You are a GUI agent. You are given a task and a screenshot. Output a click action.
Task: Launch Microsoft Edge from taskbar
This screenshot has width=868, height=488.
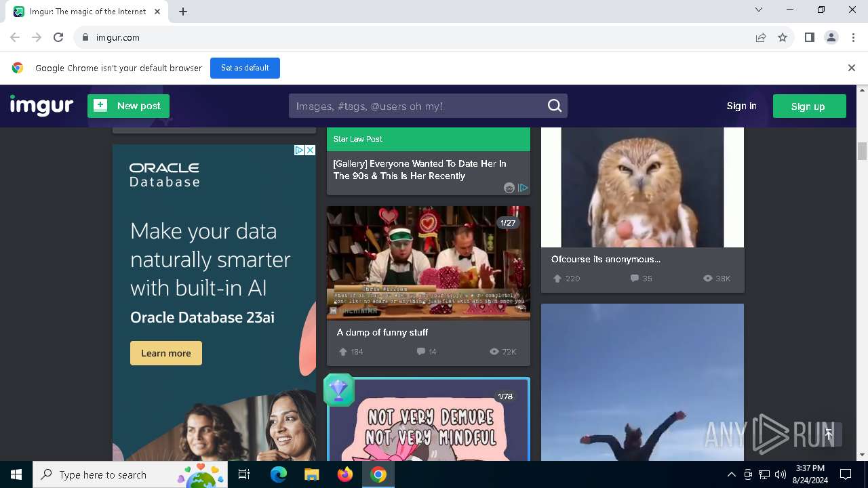point(278,474)
